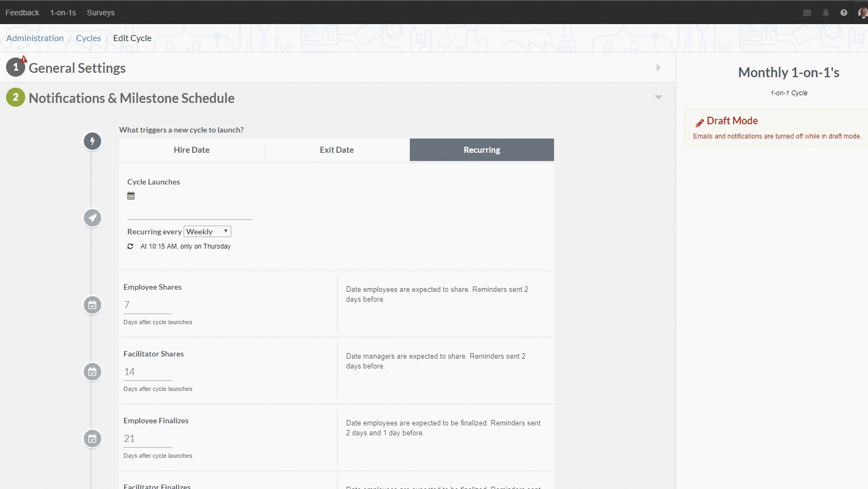
Task: Click the Facilitator Shares calendar timeline icon
Action: point(93,372)
